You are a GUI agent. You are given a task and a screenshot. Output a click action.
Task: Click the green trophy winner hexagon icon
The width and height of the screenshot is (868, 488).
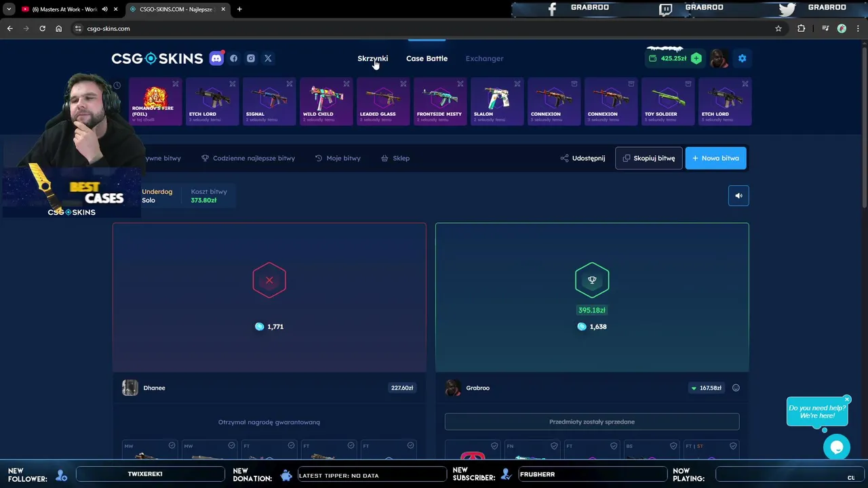[592, 280]
